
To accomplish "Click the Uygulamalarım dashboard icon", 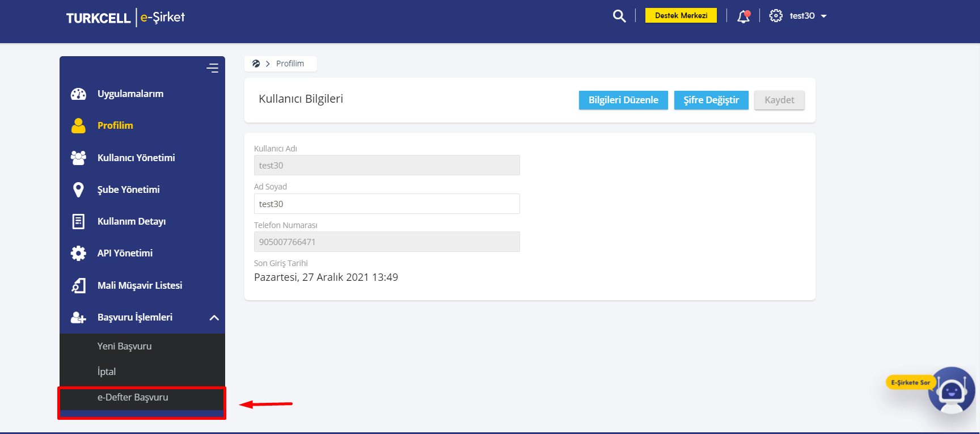I will point(78,94).
